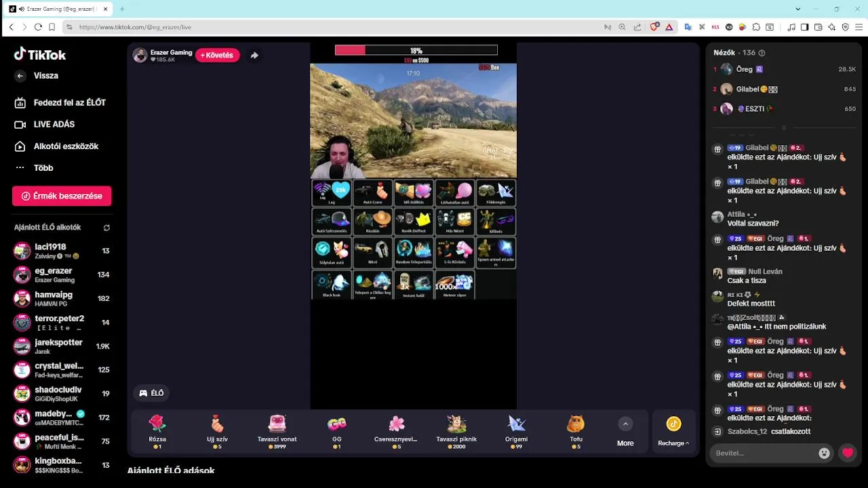Screen dimensions: 868x488
Task: Click the browser back button
Action: 11,27
